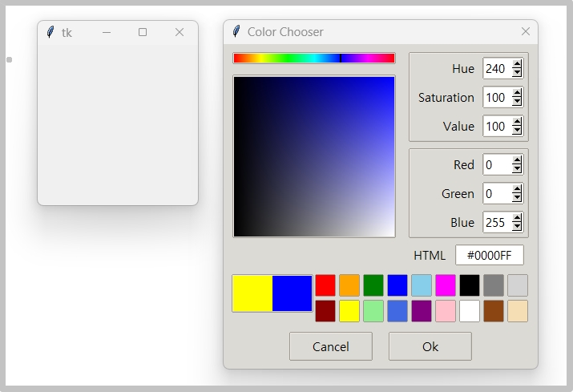The width and height of the screenshot is (573, 392).
Task: Choose the light green palette swatch
Action: pyautogui.click(x=373, y=311)
